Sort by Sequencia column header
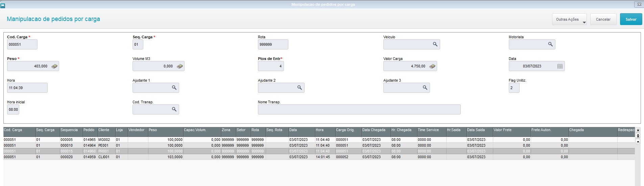Viewport: 644px width, 186px height. (71, 132)
